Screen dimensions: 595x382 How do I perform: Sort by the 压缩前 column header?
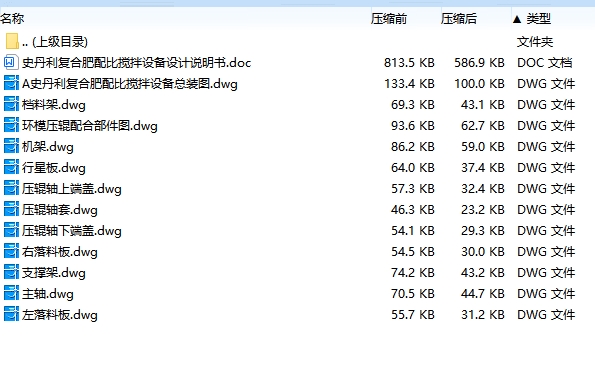389,19
